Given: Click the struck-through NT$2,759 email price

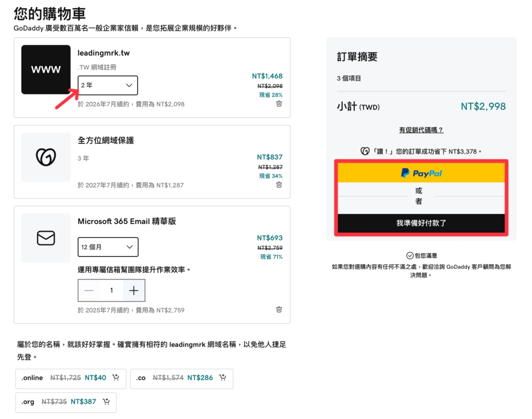Looking at the screenshot, I should [x=270, y=248].
